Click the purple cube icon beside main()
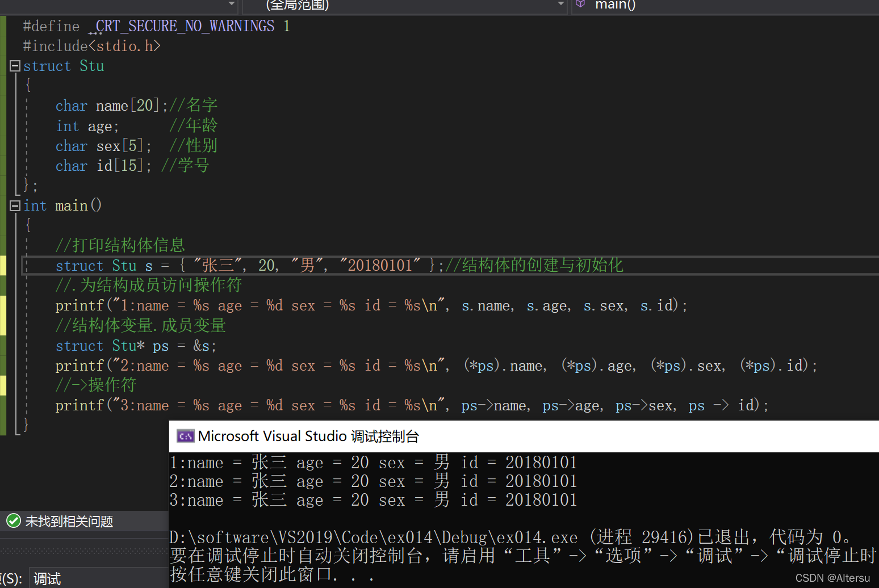 (x=580, y=4)
